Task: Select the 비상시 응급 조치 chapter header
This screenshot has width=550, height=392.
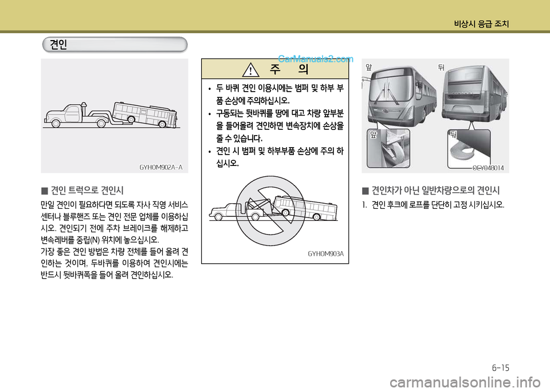Action: (481, 24)
